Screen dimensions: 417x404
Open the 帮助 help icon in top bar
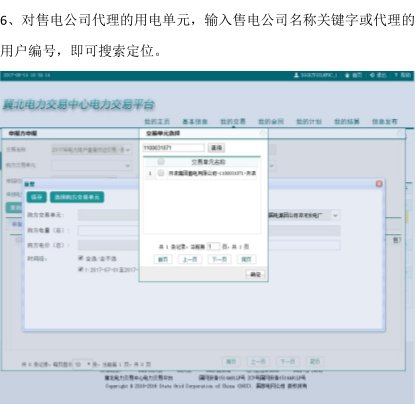pos(396,75)
